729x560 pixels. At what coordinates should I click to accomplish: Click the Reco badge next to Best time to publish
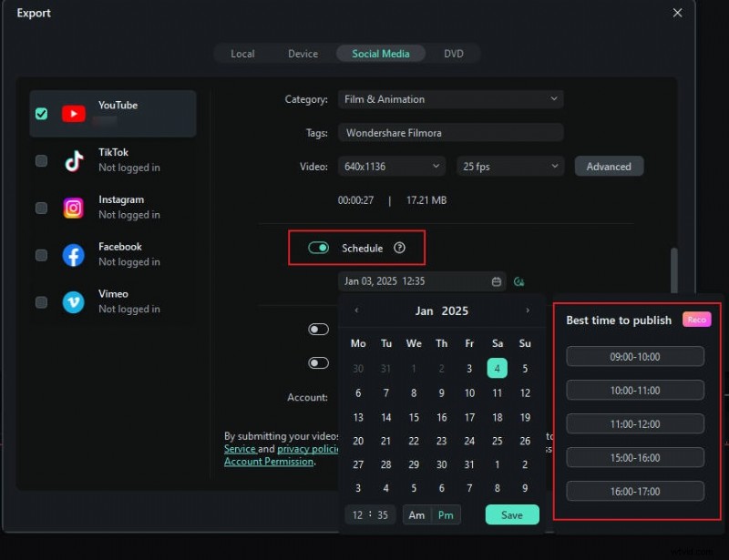696,320
